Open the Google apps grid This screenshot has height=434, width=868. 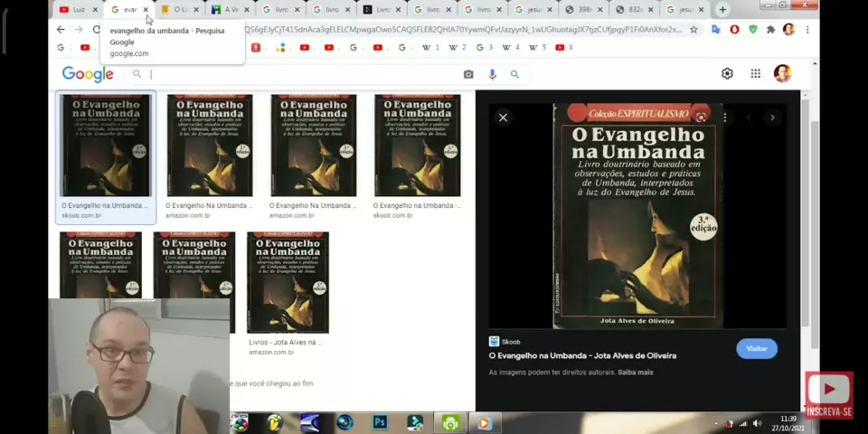click(x=755, y=73)
